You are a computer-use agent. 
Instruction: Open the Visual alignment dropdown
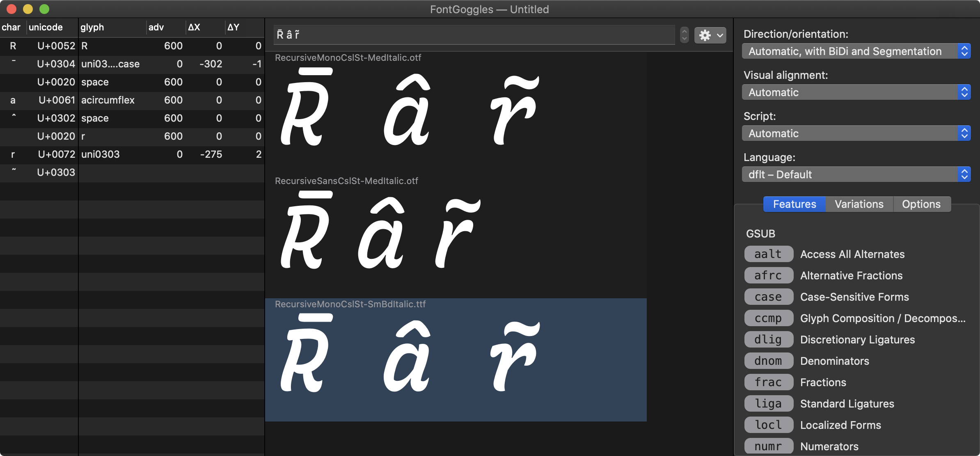[x=856, y=92]
